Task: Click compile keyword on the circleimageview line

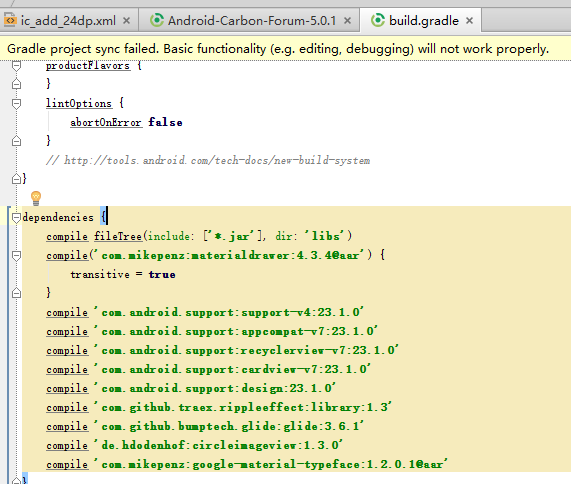Action: (67, 445)
